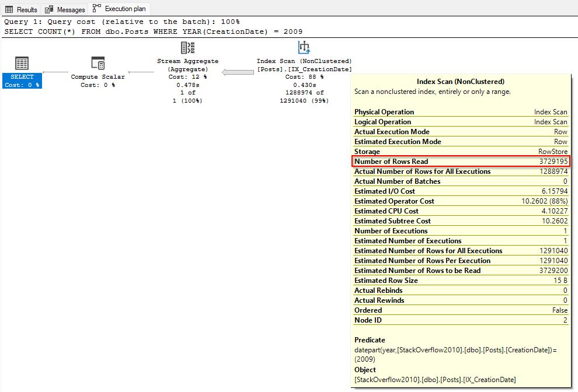Open the Results tab
Screen dimensions: 578x392
click(22, 9)
